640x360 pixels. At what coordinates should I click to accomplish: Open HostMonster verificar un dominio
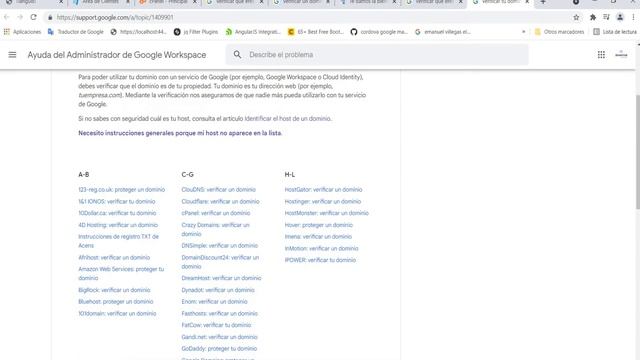click(x=327, y=213)
